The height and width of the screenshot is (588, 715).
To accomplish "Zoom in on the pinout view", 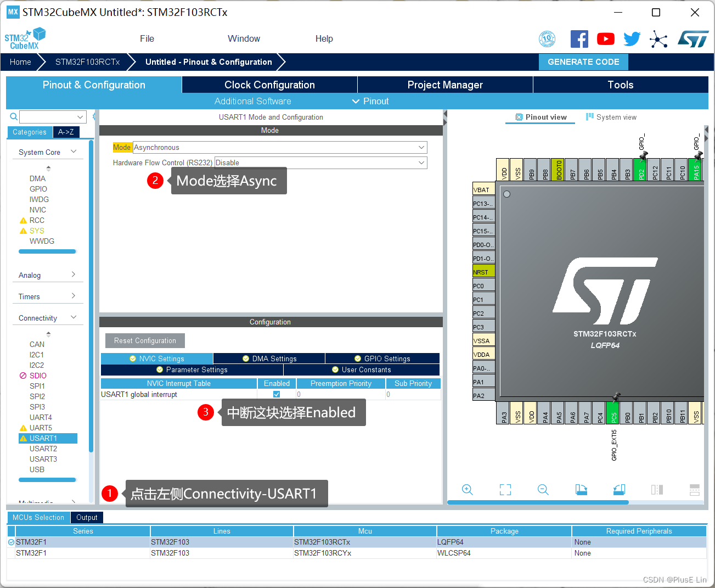I will [468, 490].
